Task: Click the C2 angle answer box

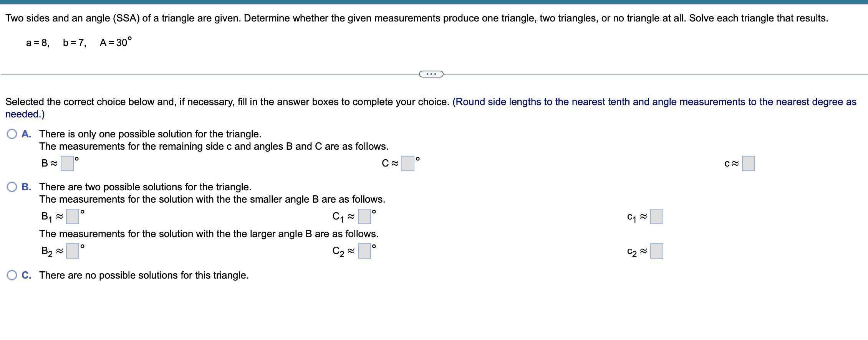Action: pyautogui.click(x=364, y=251)
